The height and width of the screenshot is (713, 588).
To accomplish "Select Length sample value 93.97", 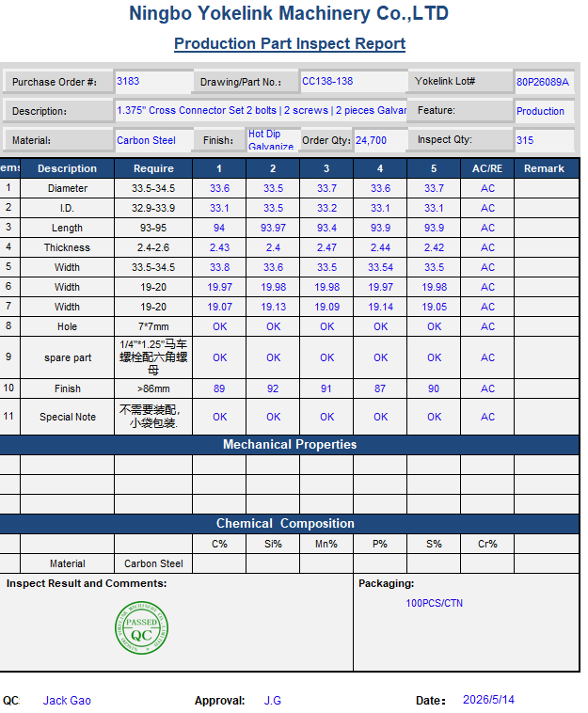I will coord(273,228).
